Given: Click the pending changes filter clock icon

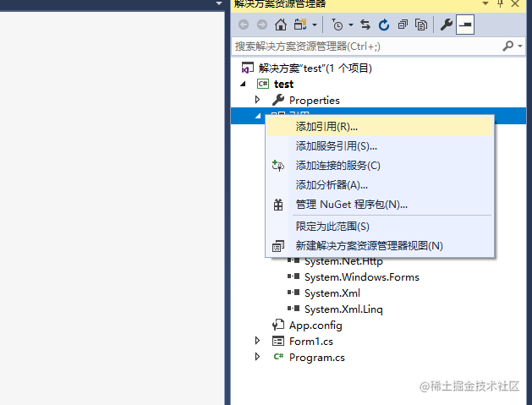Looking at the screenshot, I should click(x=337, y=25).
